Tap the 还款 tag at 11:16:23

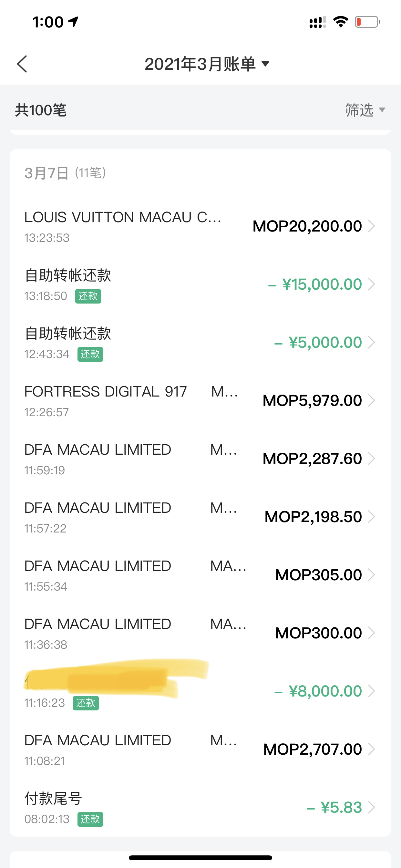86,703
